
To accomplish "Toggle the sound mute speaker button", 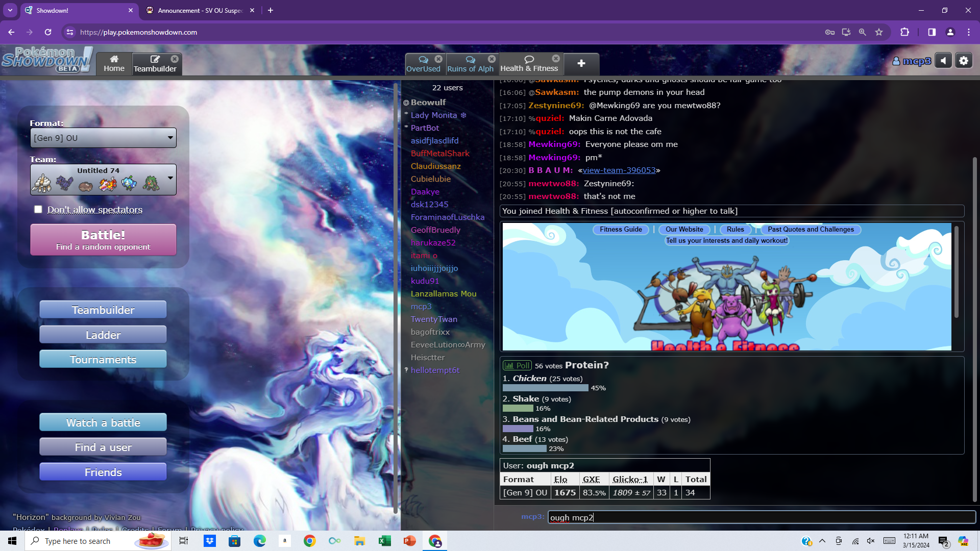I will pos(943,61).
